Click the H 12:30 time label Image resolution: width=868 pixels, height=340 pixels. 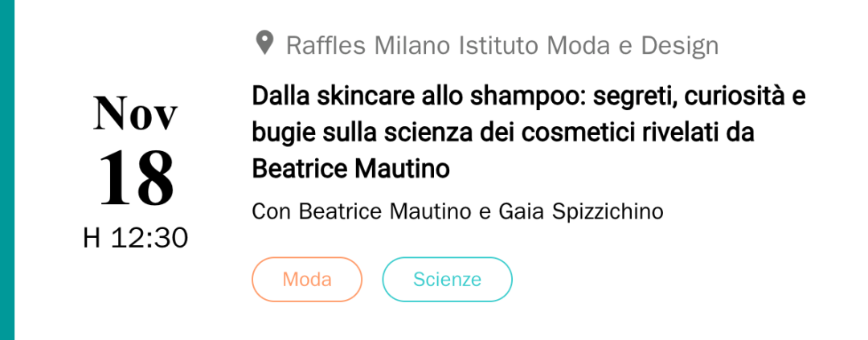point(136,239)
